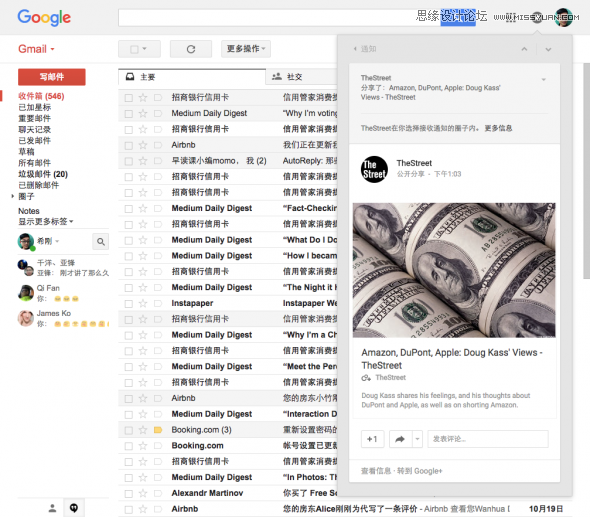Viewport: 590px width, 517px height.
Task: Click the 发表评论 comment field
Action: point(488,439)
